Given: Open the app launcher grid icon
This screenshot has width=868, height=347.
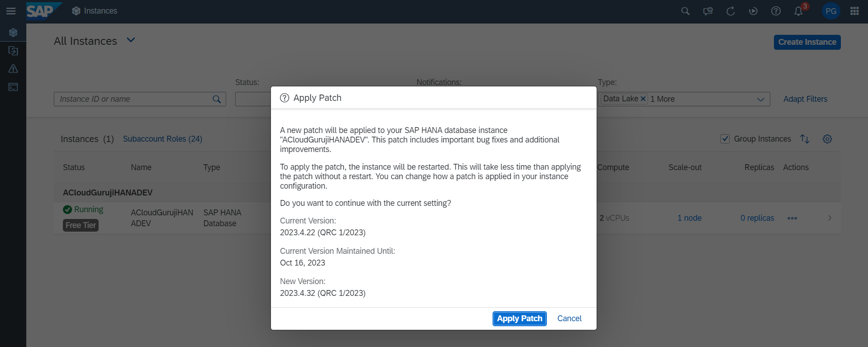Looking at the screenshot, I should [854, 11].
